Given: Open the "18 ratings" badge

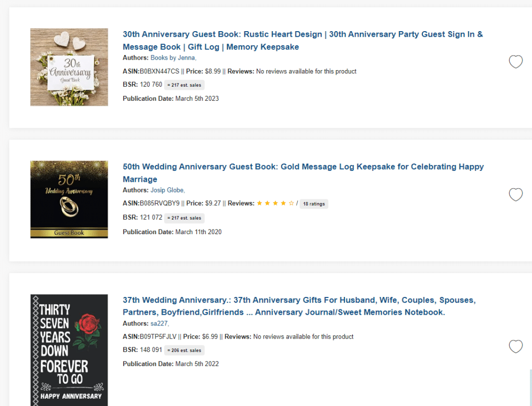Looking at the screenshot, I should point(314,204).
